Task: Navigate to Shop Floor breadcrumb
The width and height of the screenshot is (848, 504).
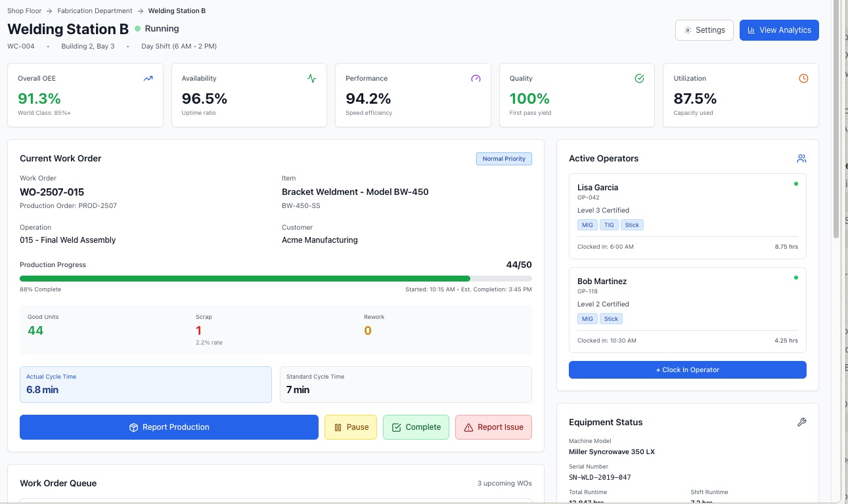Action: [24, 11]
